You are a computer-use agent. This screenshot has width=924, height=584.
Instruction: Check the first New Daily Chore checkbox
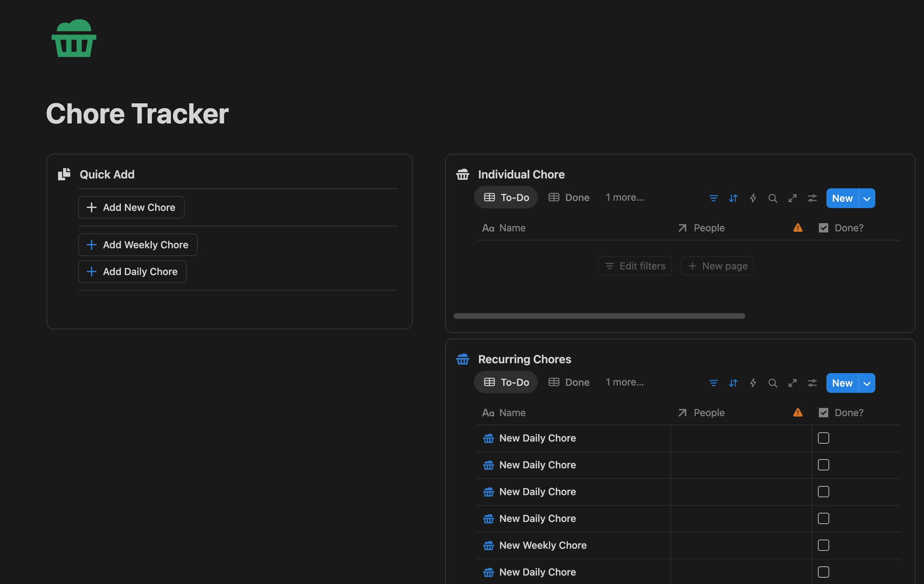(x=823, y=438)
